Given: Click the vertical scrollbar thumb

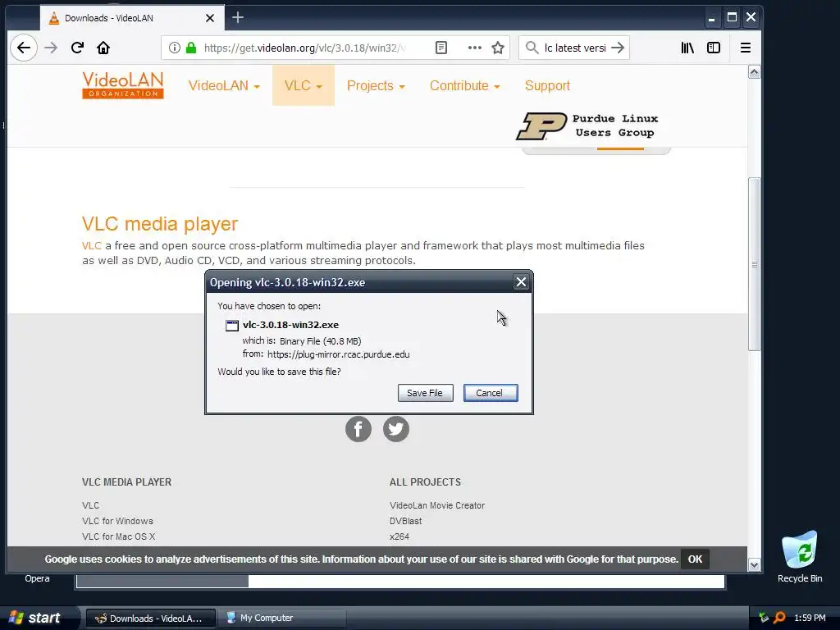Looking at the screenshot, I should tap(754, 264).
